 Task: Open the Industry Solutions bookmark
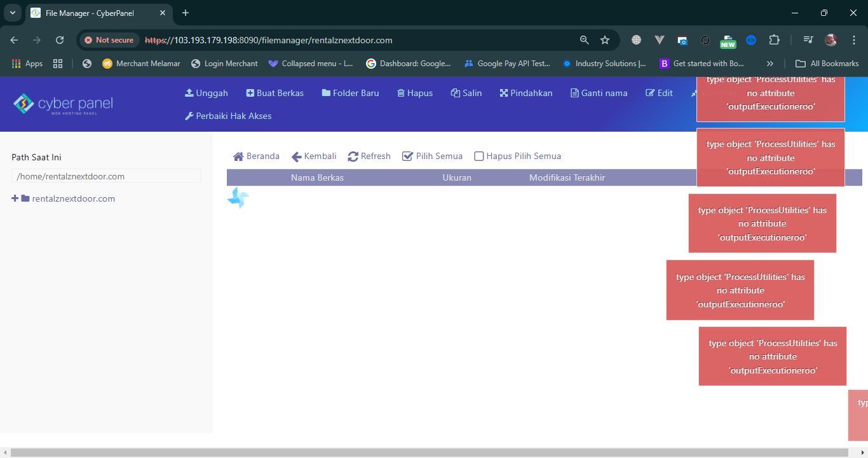604,64
